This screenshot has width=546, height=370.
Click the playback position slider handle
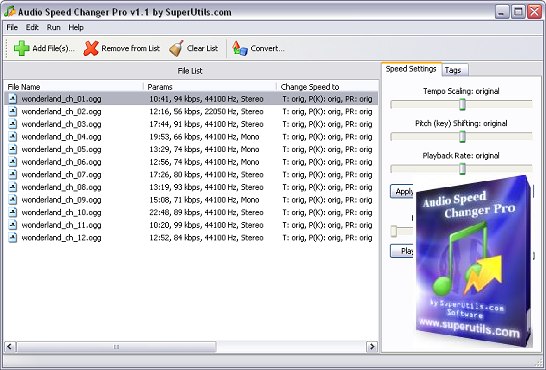click(394, 231)
